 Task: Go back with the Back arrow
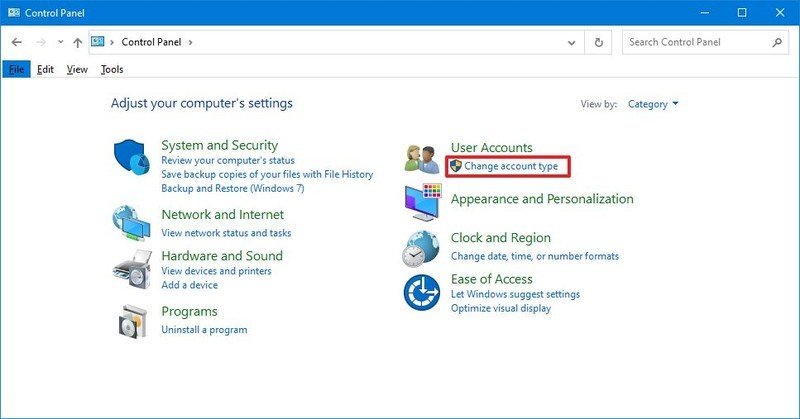16,42
